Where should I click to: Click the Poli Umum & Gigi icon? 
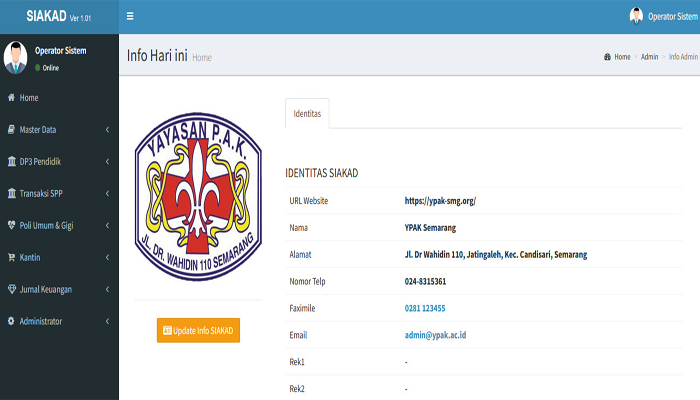coord(11,225)
